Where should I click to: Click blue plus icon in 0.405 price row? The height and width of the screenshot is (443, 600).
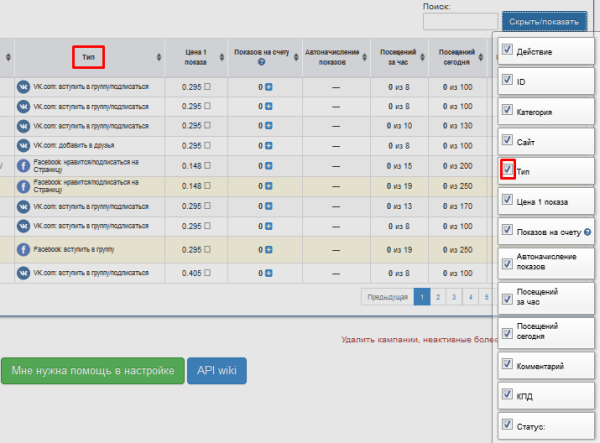click(269, 273)
